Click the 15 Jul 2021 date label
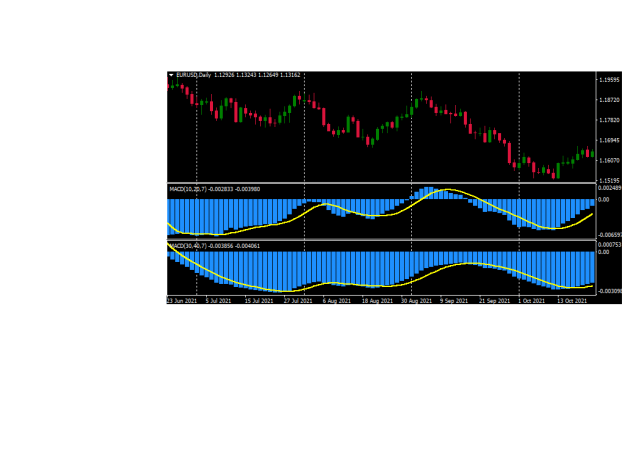Image resolution: width=625 pixels, height=469 pixels. point(259,301)
